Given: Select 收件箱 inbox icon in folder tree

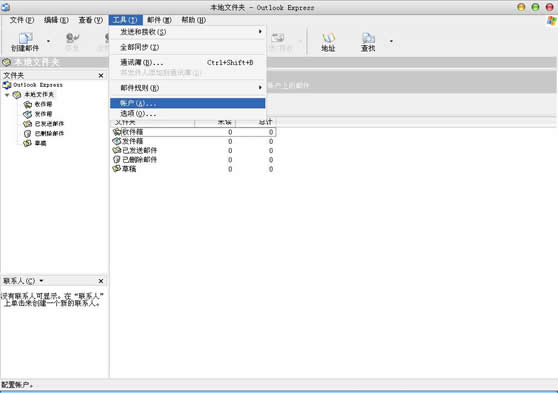Looking at the screenshot, I should point(28,104).
